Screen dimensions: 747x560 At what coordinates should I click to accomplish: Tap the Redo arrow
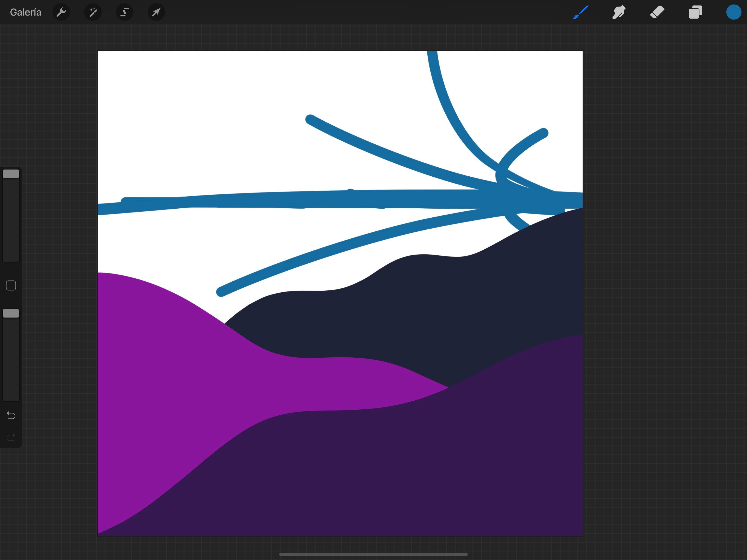tap(11, 437)
